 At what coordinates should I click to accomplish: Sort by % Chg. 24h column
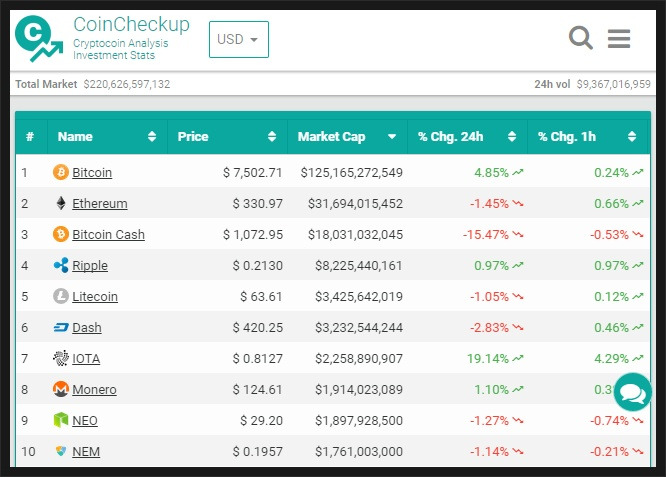[467, 136]
